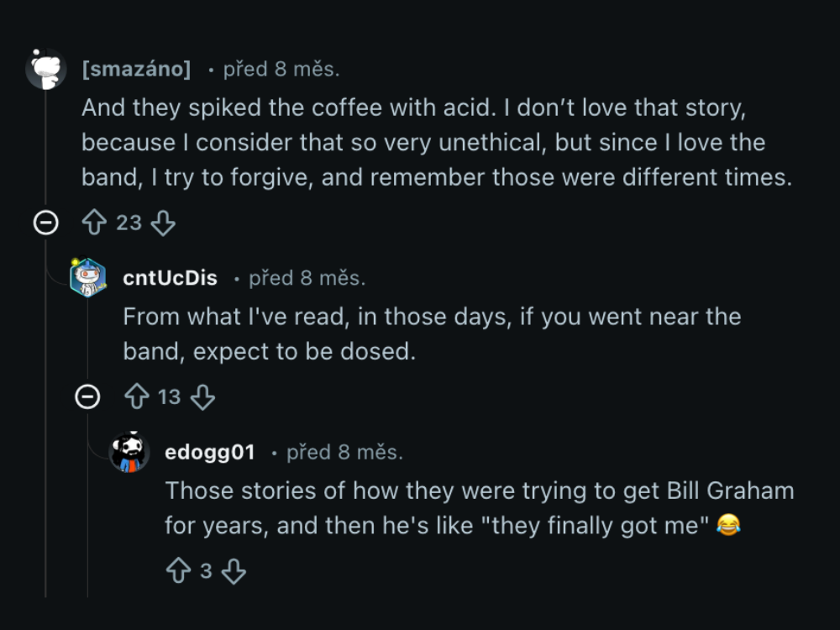The width and height of the screenshot is (840, 630).
Task: Open cntUcDis's avatar profile picture
Action: pyautogui.click(x=87, y=278)
